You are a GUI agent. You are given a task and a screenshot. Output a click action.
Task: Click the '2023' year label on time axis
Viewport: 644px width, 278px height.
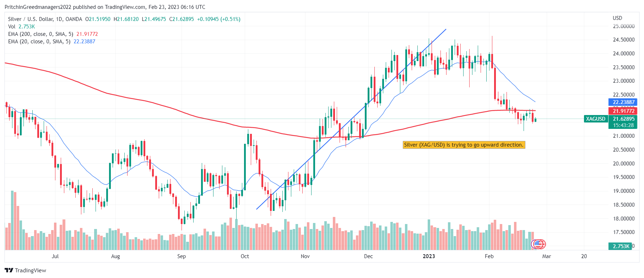coord(429,256)
